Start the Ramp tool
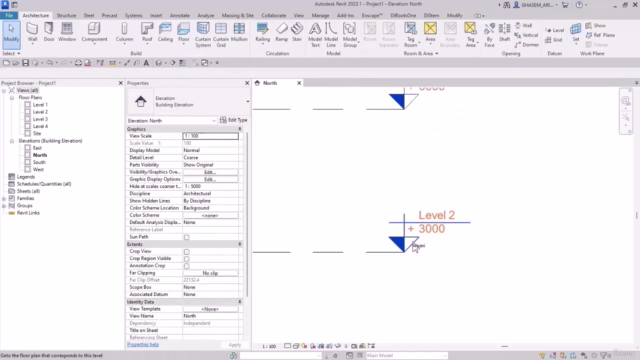640x360 pixels. point(282,32)
